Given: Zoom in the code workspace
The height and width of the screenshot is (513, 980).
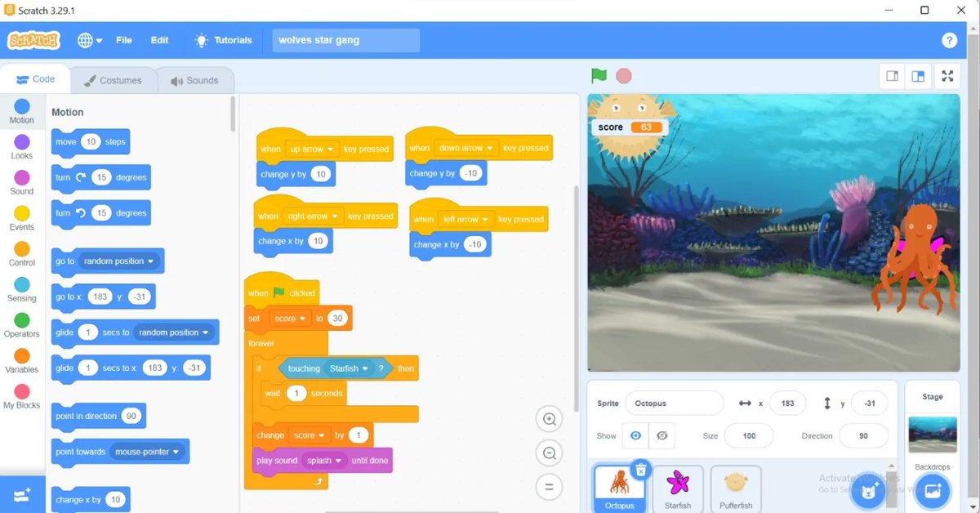Looking at the screenshot, I should 550,420.
